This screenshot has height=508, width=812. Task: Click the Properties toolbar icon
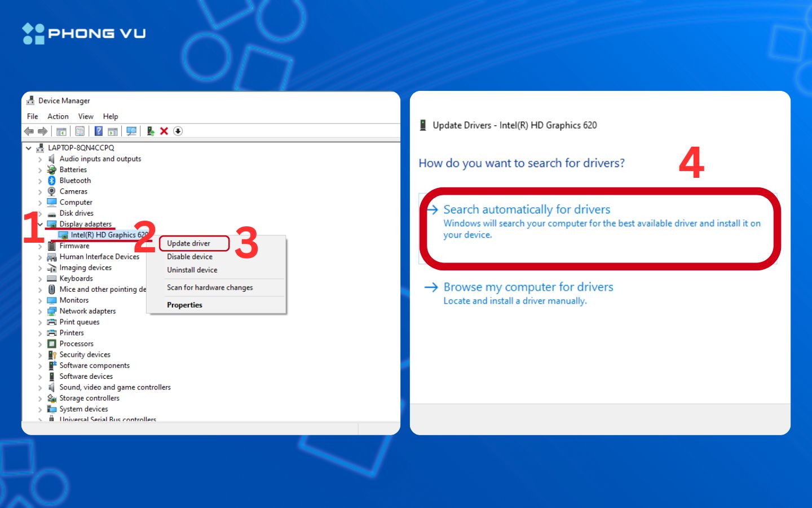(x=80, y=132)
